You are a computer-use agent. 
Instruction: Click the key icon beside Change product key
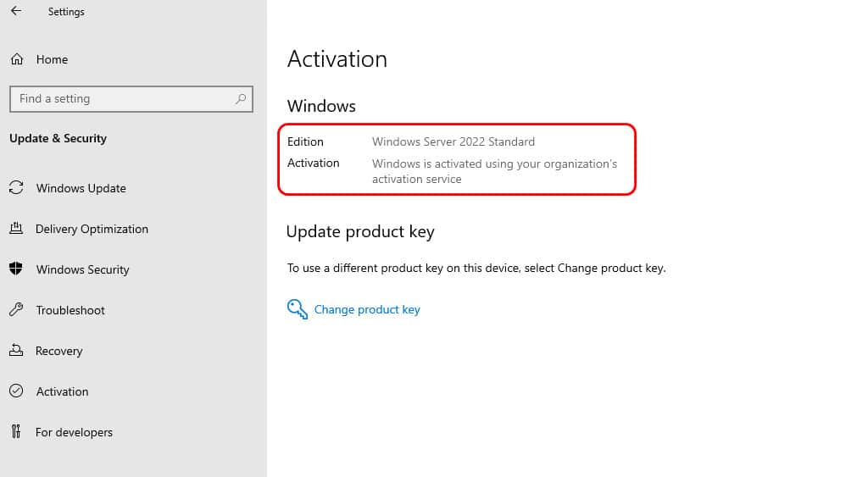coord(298,309)
